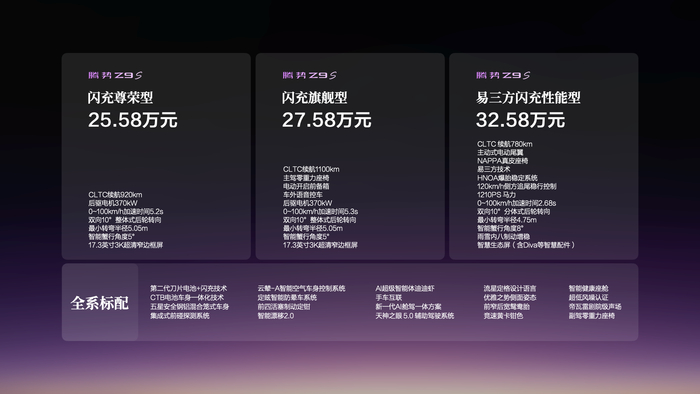Click the CLTC续航1100km spec line
This screenshot has width=700, height=394.
tap(311, 169)
